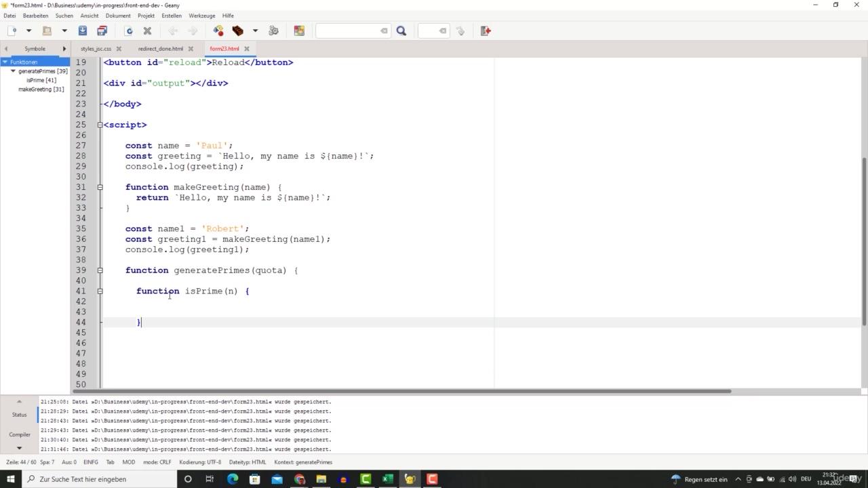Run the file with gears icon
Screen dimensions: 868x488
pos(274,30)
